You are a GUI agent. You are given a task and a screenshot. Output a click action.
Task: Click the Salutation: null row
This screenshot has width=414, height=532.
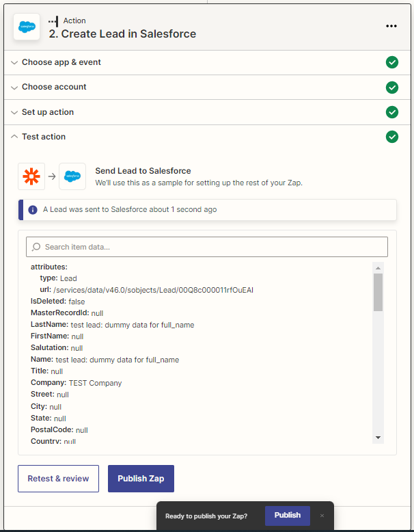[x=57, y=348]
